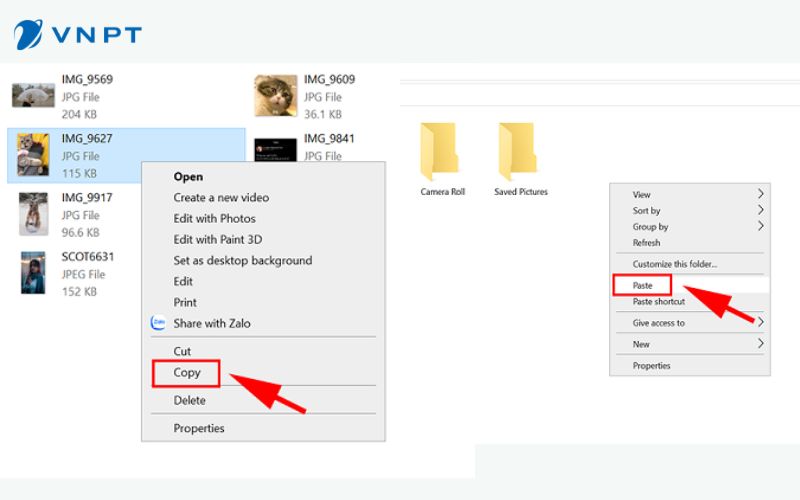Click the IMG_9627 file name
Viewport: 800px width, 500px height.
click(x=87, y=139)
